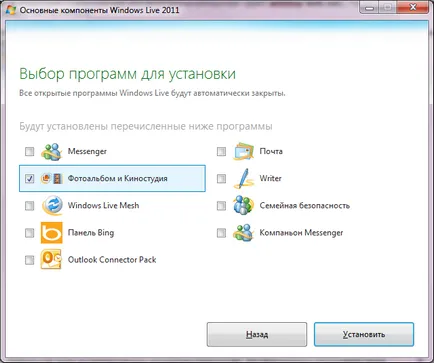Go back with the Назад button
The width and height of the screenshot is (434, 363).
tap(257, 334)
